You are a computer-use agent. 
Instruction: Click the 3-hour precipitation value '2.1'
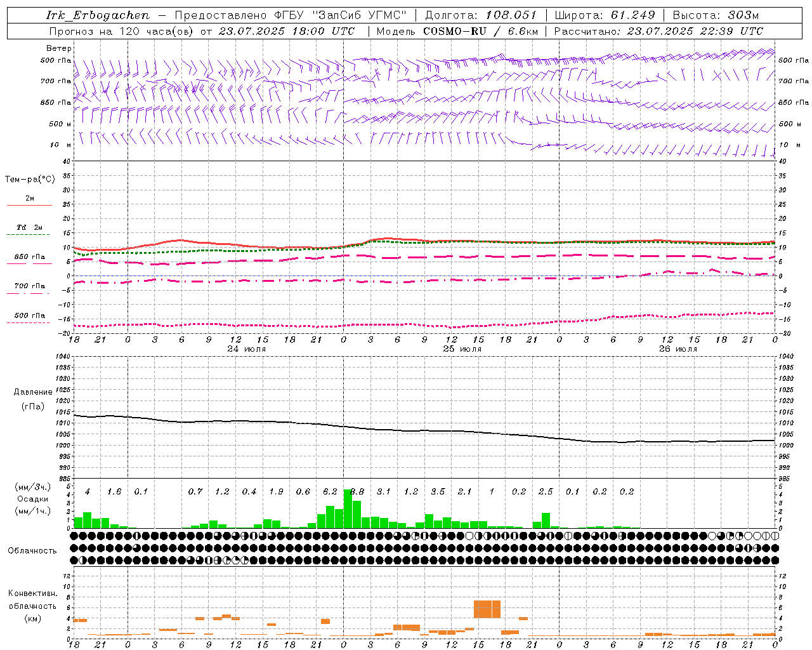point(465,492)
